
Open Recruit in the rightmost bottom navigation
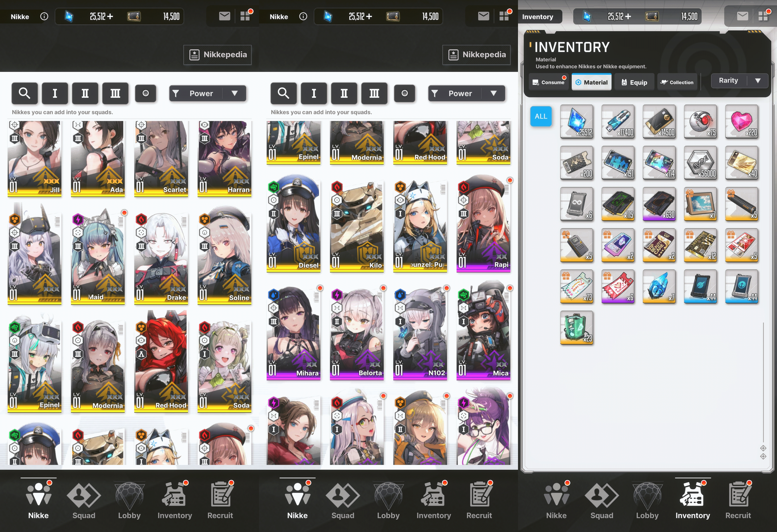[738, 500]
